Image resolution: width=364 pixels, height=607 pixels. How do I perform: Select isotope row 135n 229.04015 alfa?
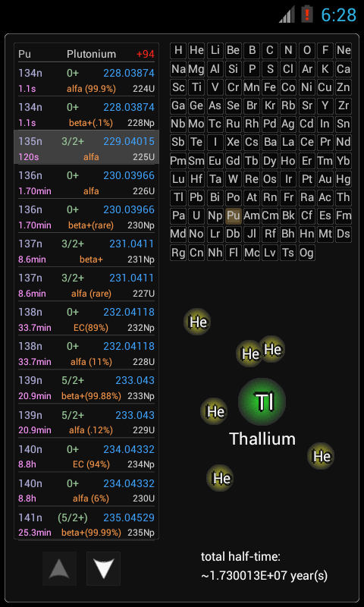point(86,147)
